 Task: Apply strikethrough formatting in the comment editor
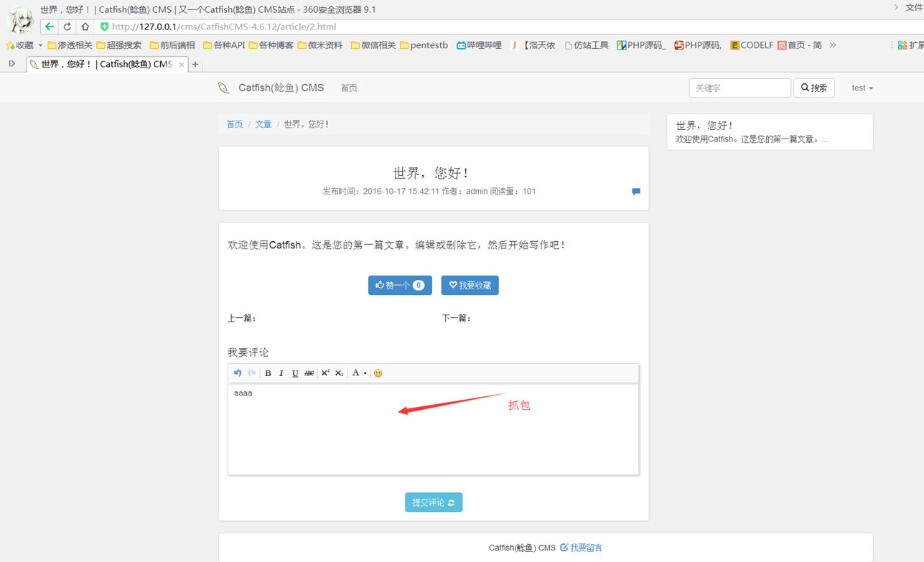coord(309,373)
